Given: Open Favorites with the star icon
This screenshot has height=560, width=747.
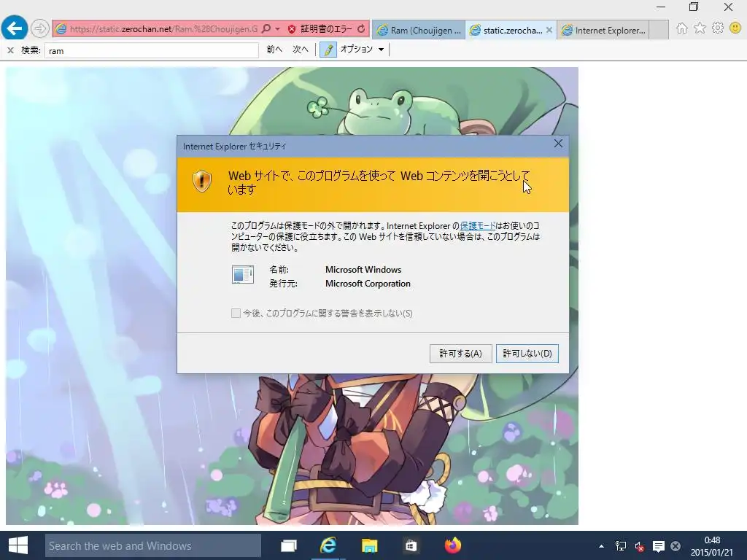Looking at the screenshot, I should tap(700, 28).
